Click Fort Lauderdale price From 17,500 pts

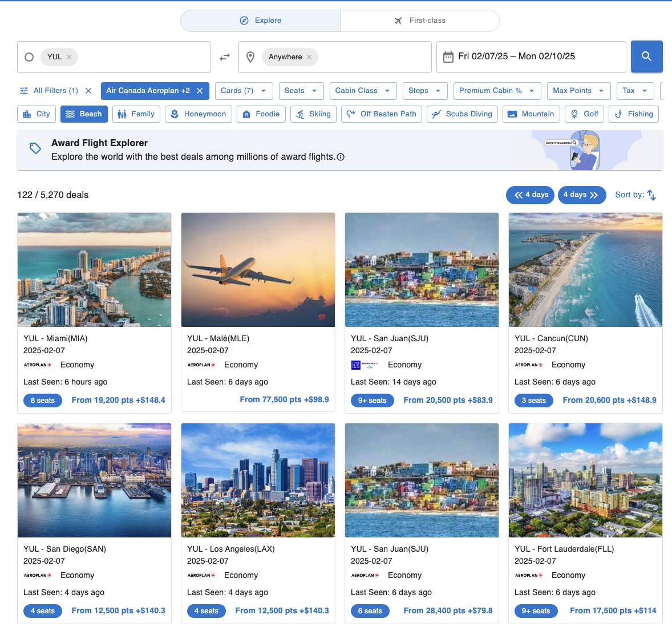[613, 611]
